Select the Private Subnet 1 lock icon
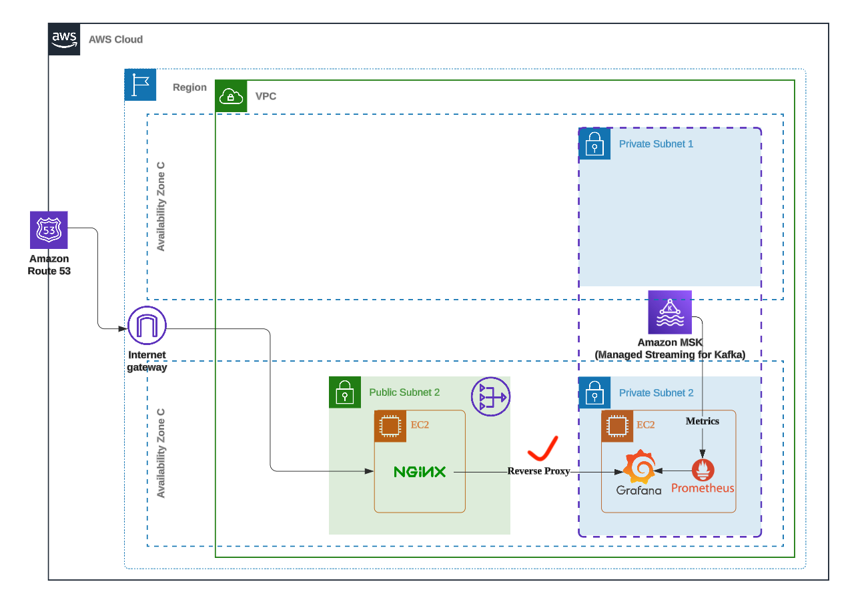Image resolution: width=866 pixels, height=616 pixels. [x=594, y=143]
